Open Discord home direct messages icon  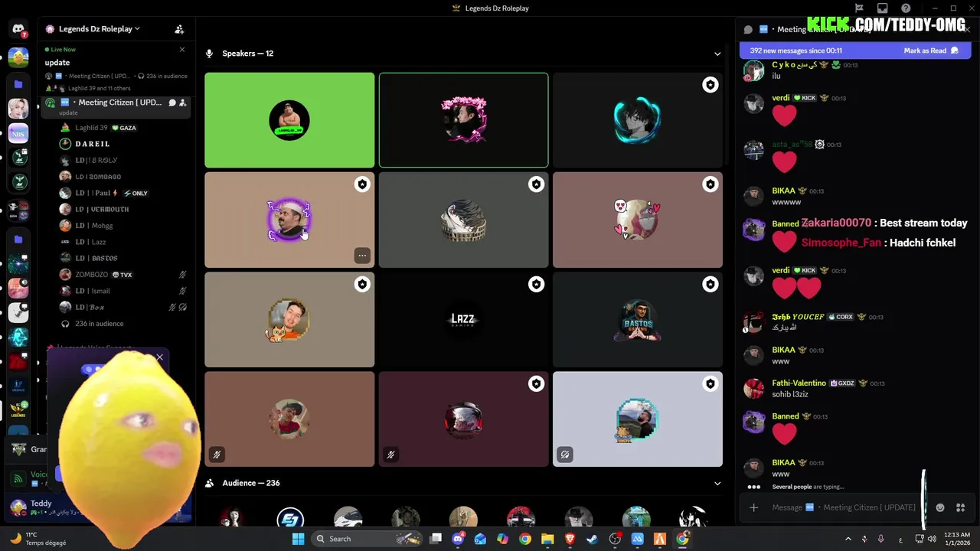coord(18,29)
